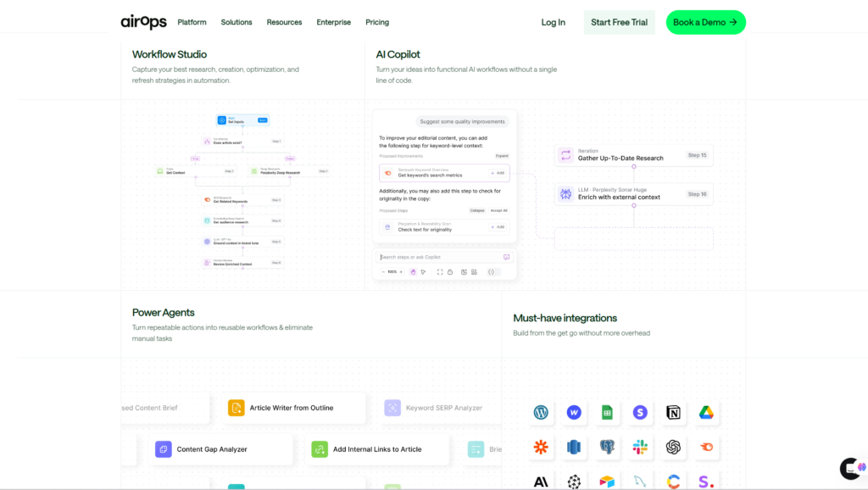Click the Iteration loop icon
Image resolution: width=868 pixels, height=490 pixels.
tap(565, 155)
